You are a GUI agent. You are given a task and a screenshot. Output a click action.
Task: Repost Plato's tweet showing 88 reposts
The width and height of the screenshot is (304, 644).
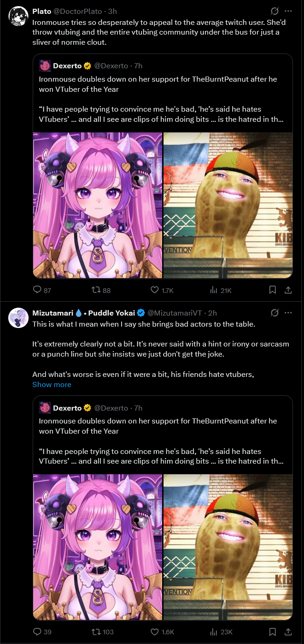click(x=101, y=290)
